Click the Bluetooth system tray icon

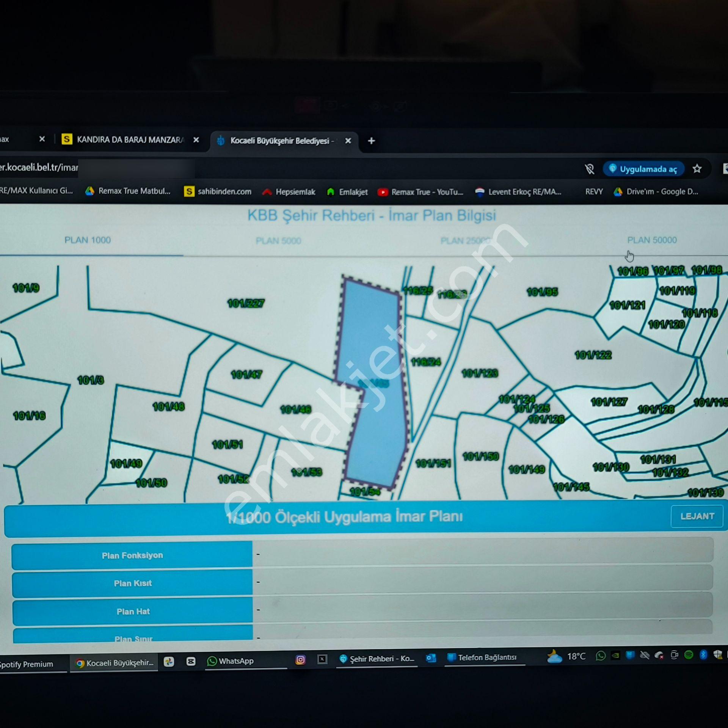(x=703, y=655)
